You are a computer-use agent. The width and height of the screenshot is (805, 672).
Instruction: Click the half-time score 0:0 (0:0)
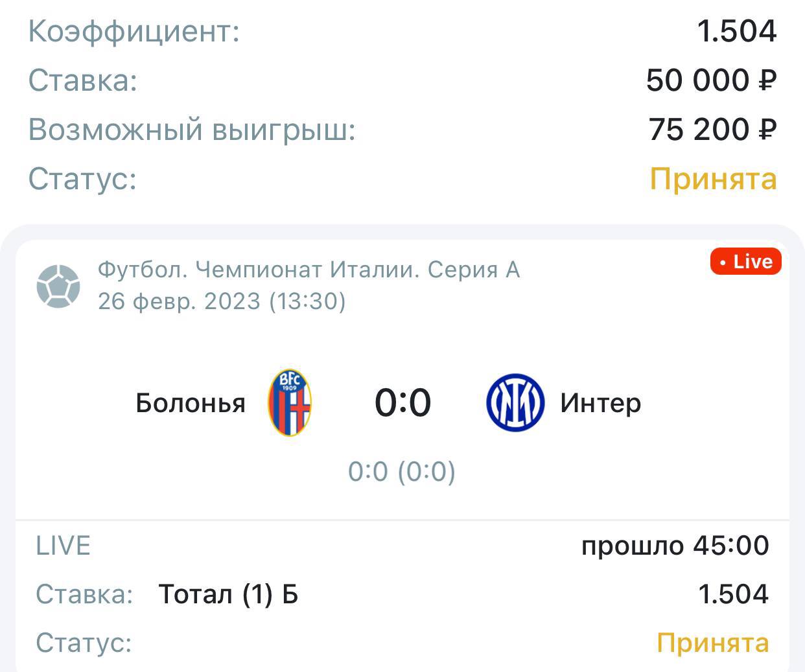point(402,471)
